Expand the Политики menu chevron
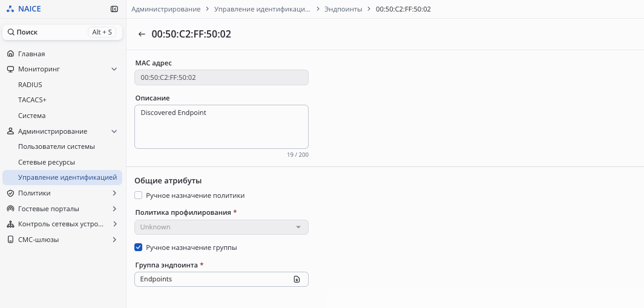Screen dimensions: 644x308 pyautogui.click(x=114, y=193)
